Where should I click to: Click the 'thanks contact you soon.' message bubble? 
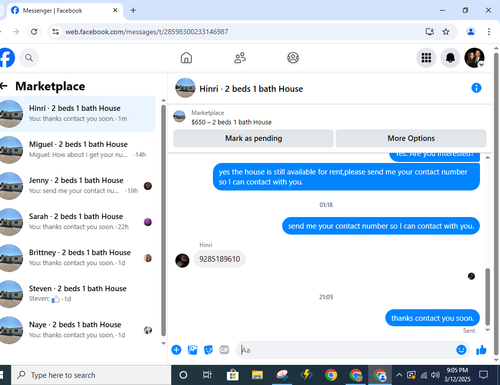click(x=432, y=318)
